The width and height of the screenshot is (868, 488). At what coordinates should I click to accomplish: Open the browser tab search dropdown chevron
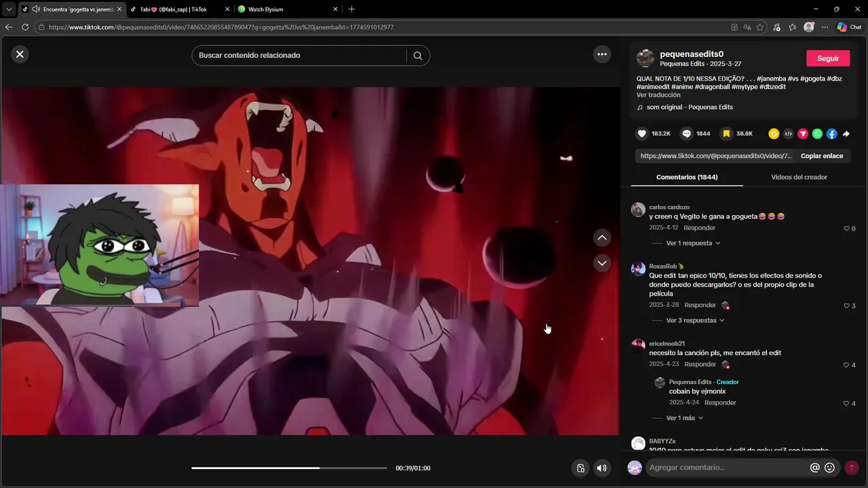pyautogui.click(x=9, y=9)
